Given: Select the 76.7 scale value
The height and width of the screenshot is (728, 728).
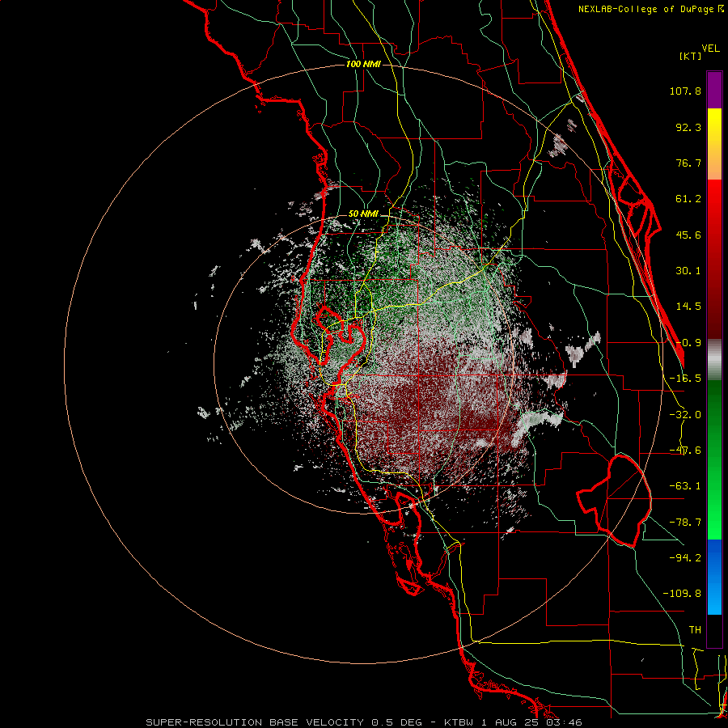Looking at the screenshot, I should [688, 163].
